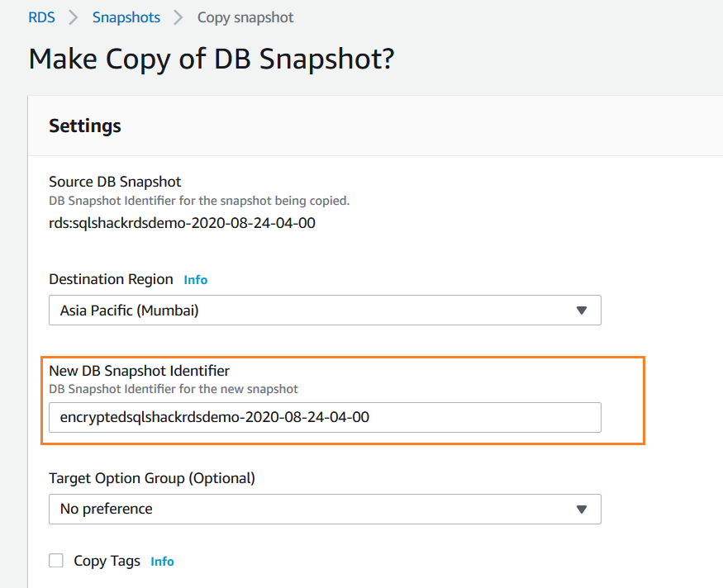The height and width of the screenshot is (588, 723).
Task: Tick the checkbox next to Copy Tags
Action: (x=55, y=560)
